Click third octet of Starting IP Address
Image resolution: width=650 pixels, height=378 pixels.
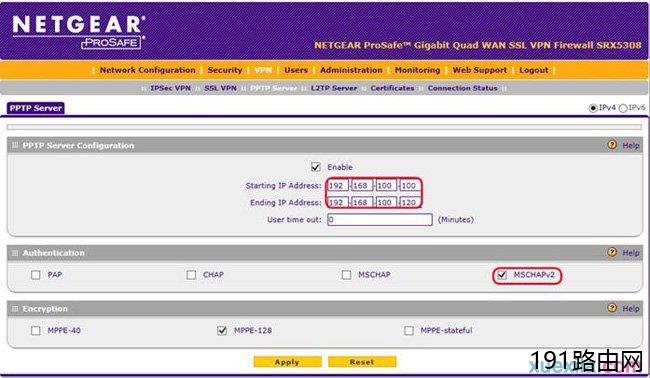click(386, 186)
